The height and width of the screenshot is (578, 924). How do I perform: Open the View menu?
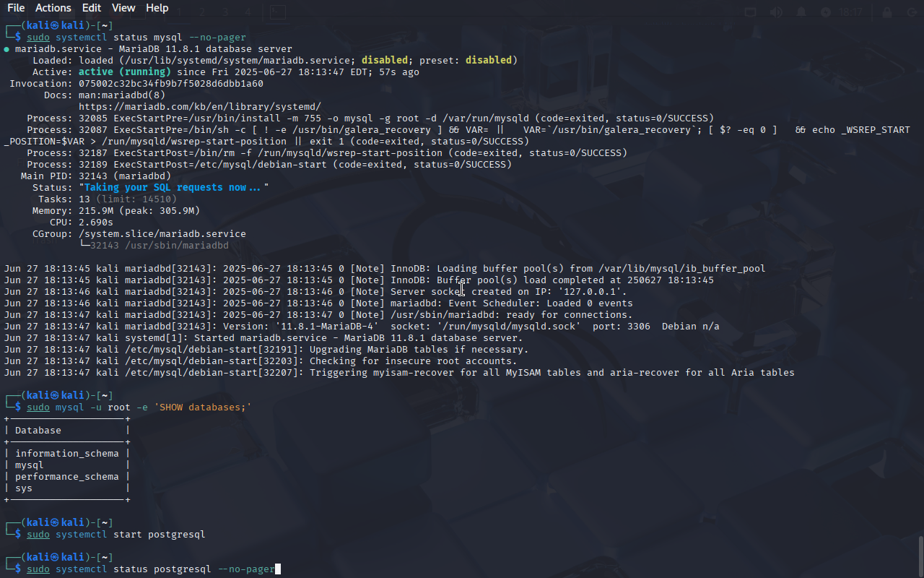pyautogui.click(x=123, y=8)
